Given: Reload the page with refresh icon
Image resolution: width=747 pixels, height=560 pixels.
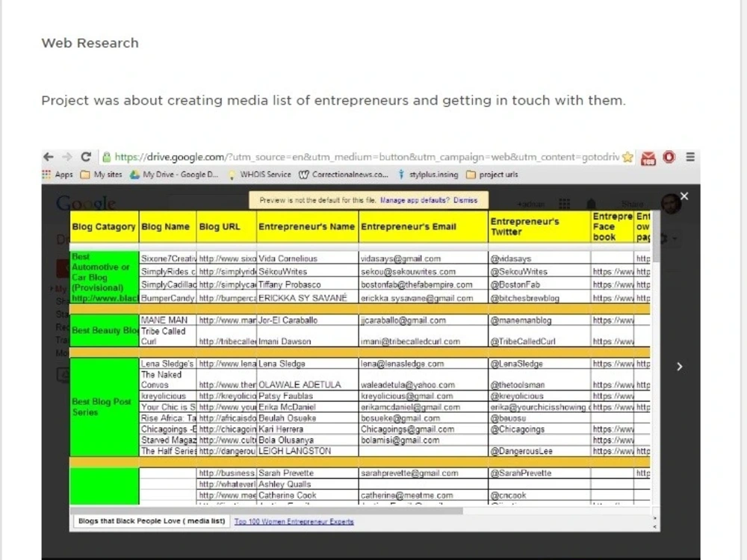Looking at the screenshot, I should click(x=86, y=157).
